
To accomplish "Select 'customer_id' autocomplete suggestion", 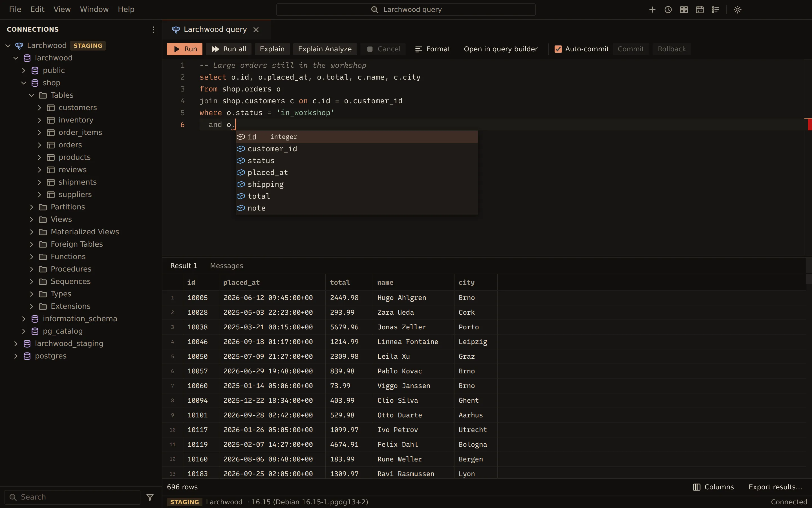I will tap(357, 148).
